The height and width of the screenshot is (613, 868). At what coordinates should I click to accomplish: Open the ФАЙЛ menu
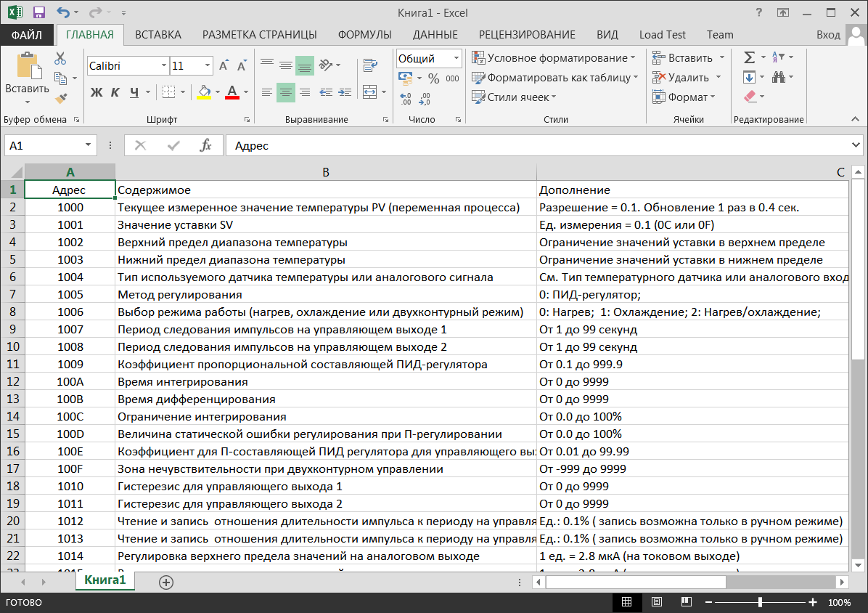coord(27,35)
